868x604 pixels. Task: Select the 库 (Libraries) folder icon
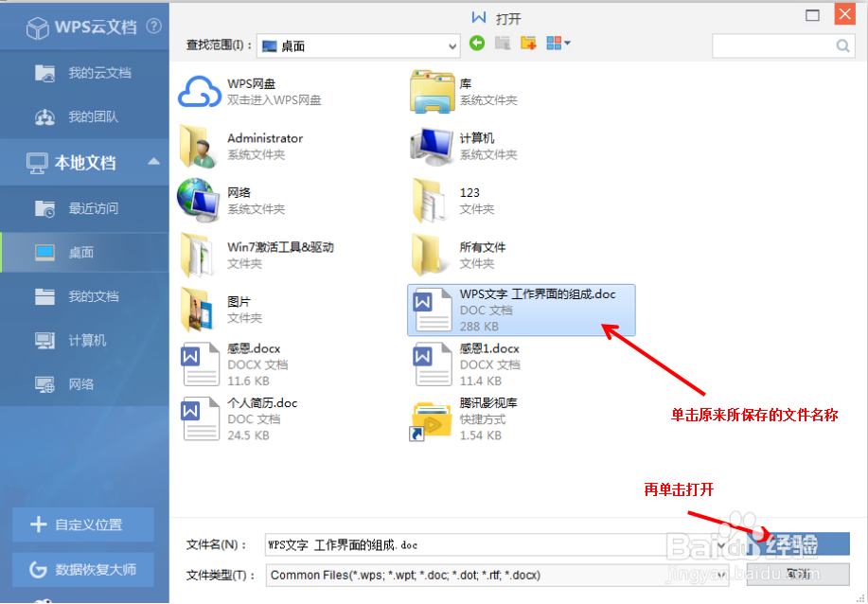point(433,92)
